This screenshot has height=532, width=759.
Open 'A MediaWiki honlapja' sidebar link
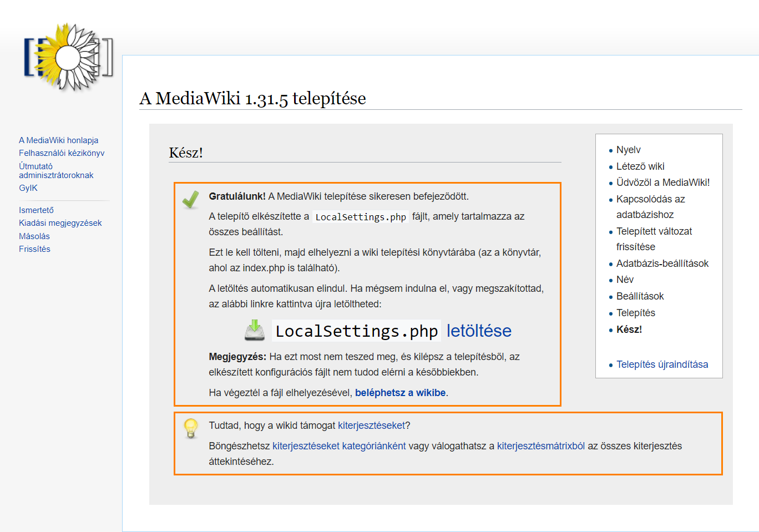(x=58, y=140)
